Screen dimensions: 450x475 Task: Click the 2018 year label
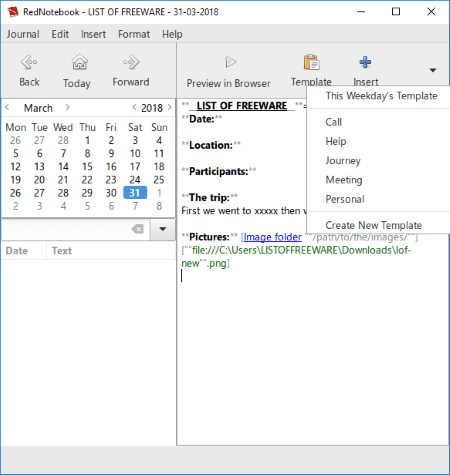(x=152, y=108)
